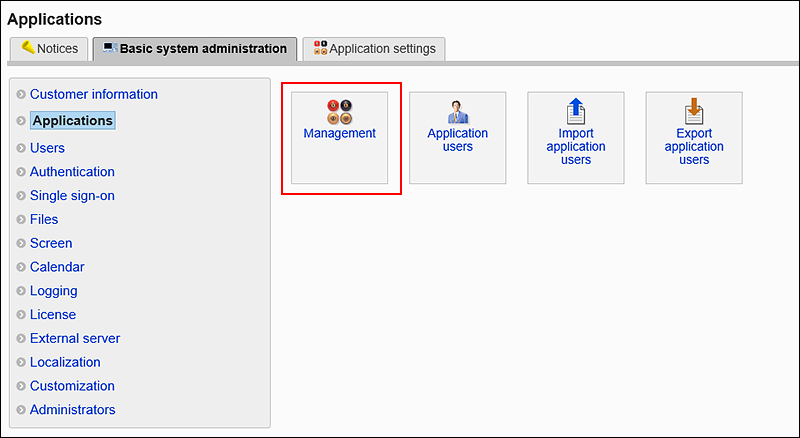Click the Application users text link
The image size is (800, 438).
pyautogui.click(x=458, y=140)
